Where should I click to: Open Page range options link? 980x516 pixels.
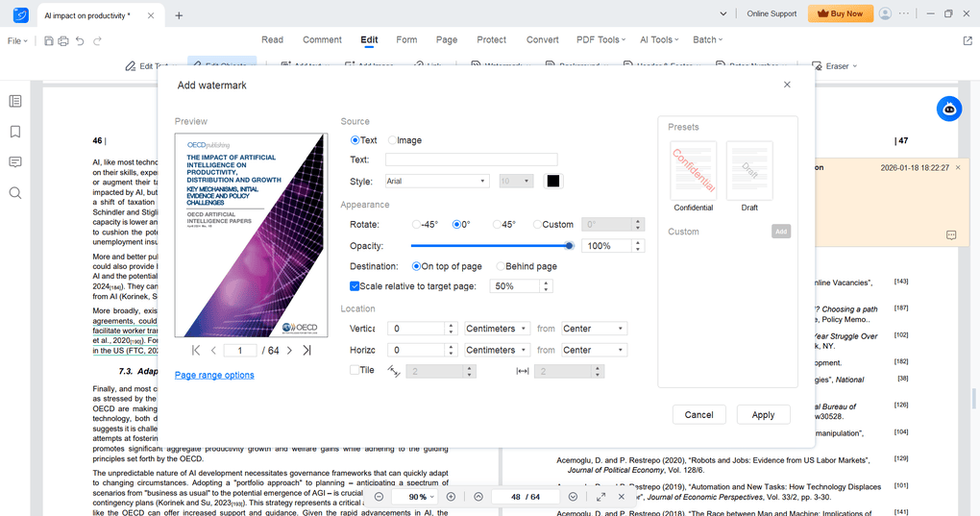(214, 375)
